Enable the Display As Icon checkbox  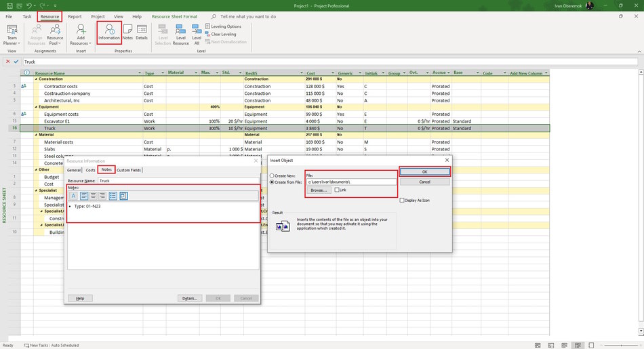[402, 201]
